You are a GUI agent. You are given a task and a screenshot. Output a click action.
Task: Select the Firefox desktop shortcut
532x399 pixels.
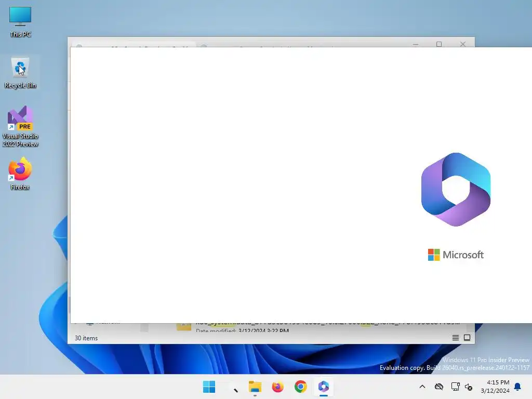tap(20, 174)
